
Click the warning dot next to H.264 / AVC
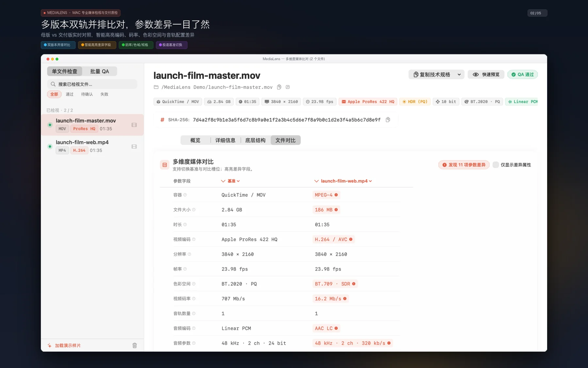pos(351,239)
